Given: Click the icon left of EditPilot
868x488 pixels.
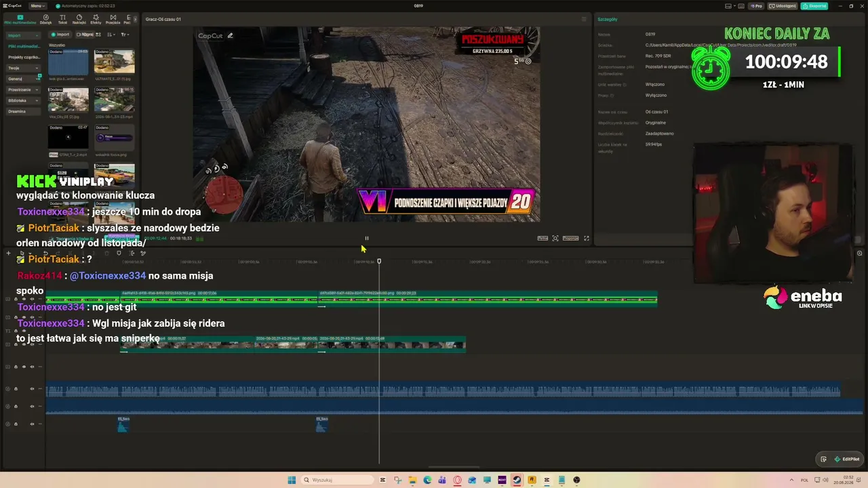Looking at the screenshot, I should [x=823, y=459].
